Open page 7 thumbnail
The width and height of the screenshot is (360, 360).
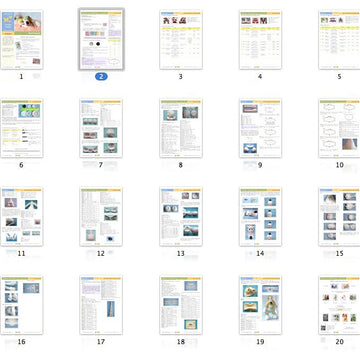101,128
